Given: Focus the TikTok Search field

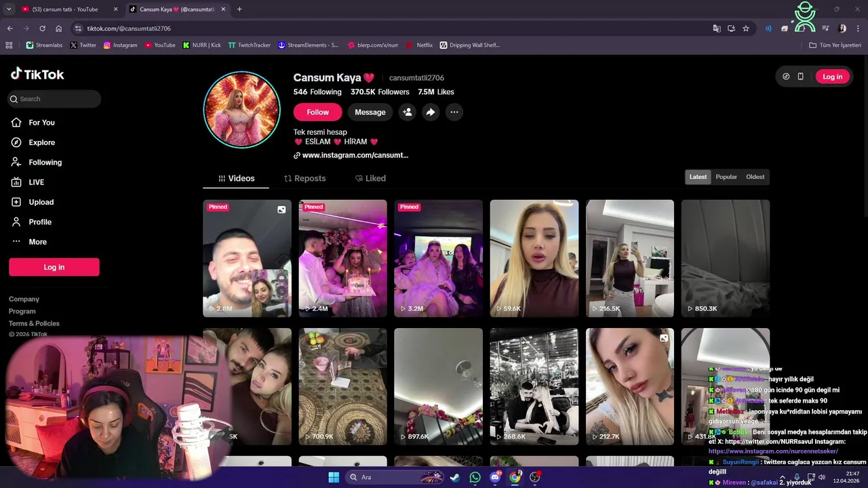Looking at the screenshot, I should click(54, 99).
